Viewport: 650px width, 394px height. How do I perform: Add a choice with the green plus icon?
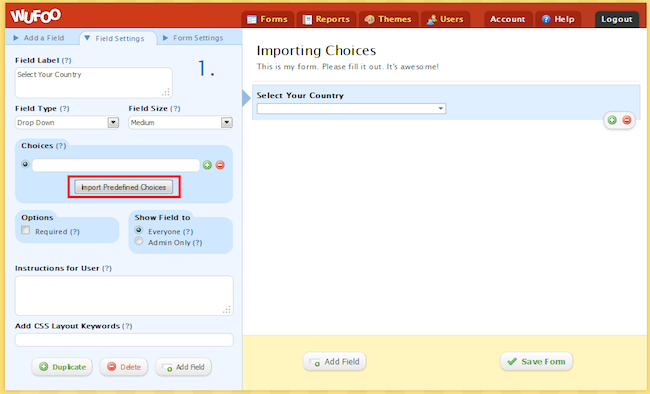(207, 165)
